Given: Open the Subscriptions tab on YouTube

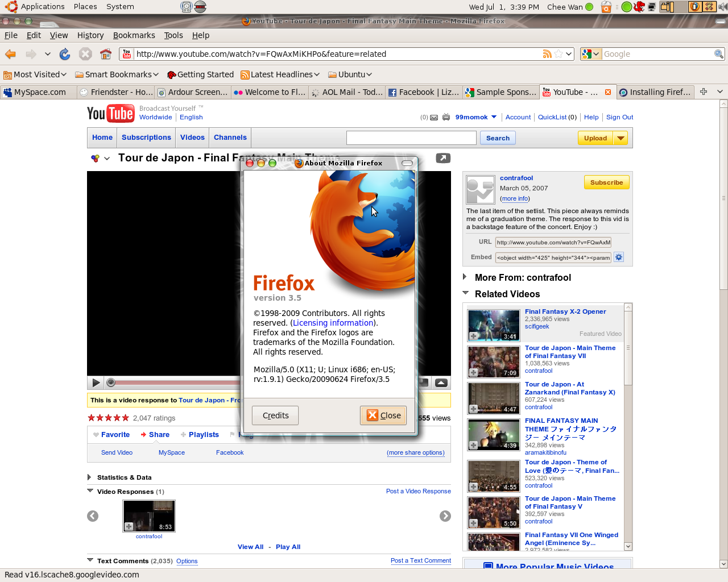Looking at the screenshot, I should tap(146, 138).
